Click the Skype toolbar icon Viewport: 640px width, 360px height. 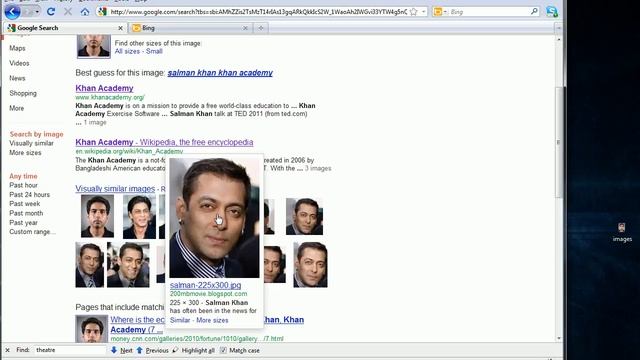coord(552,11)
